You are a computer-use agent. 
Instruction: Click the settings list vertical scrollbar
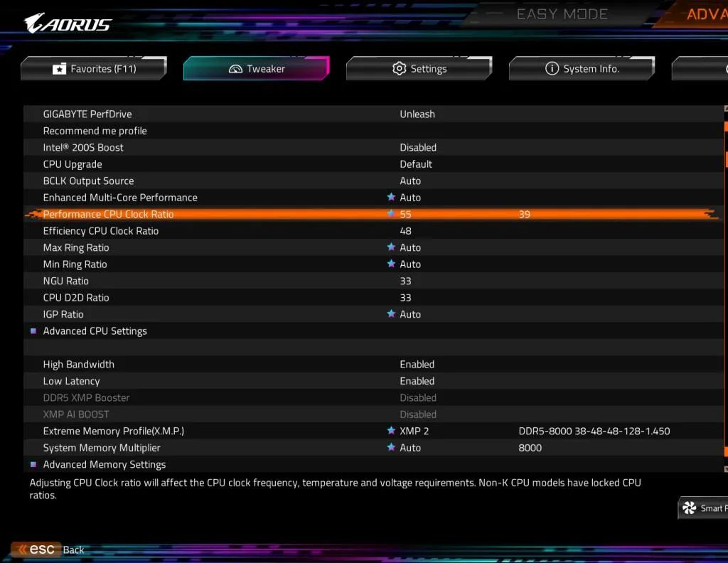(x=726, y=289)
